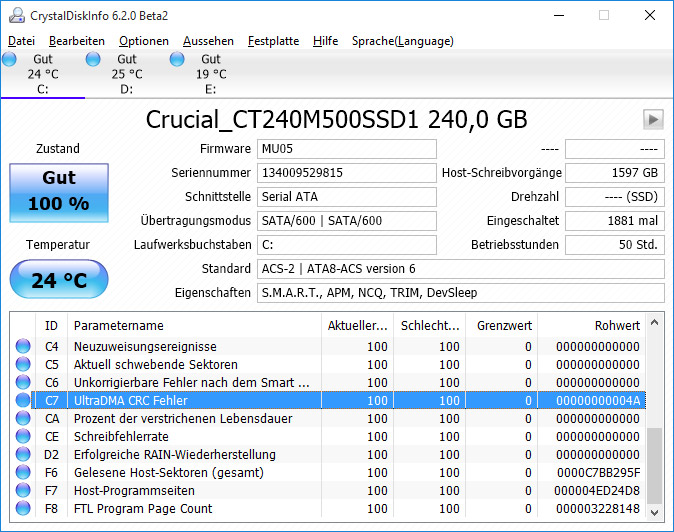Click the Schlecht... column header

coord(429,325)
